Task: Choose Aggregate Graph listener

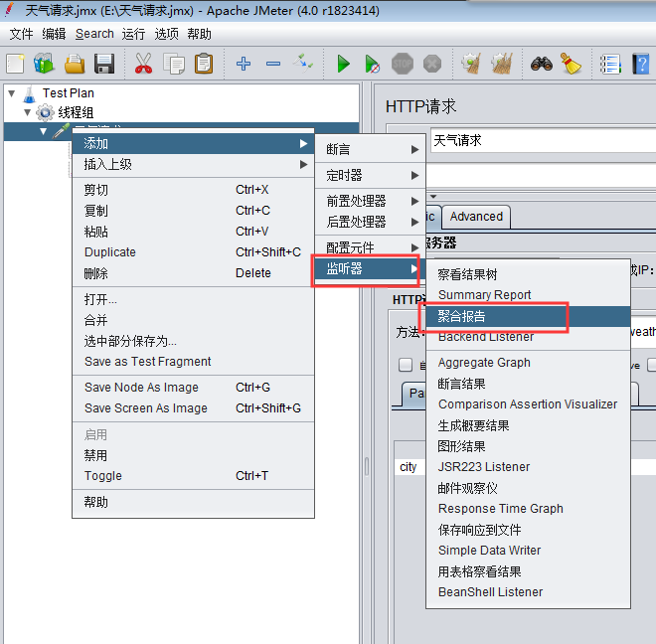Action: click(528, 363)
